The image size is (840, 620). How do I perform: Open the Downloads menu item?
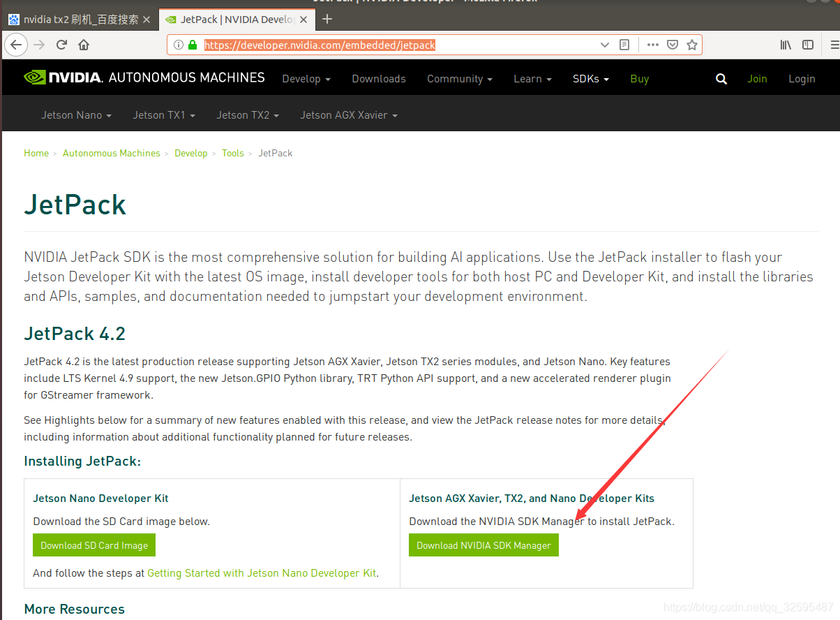pyautogui.click(x=379, y=79)
